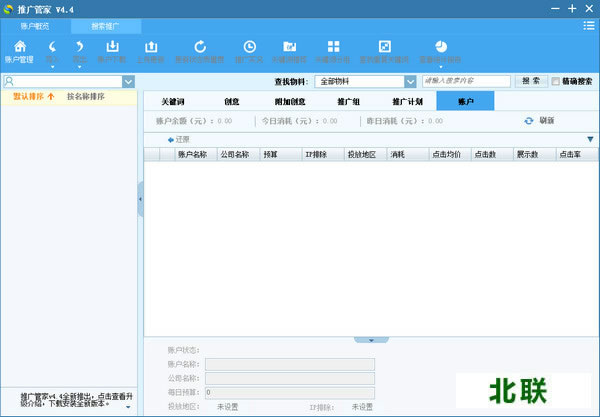
Task: Enable the 精确搜索 checkbox
Action: click(555, 81)
